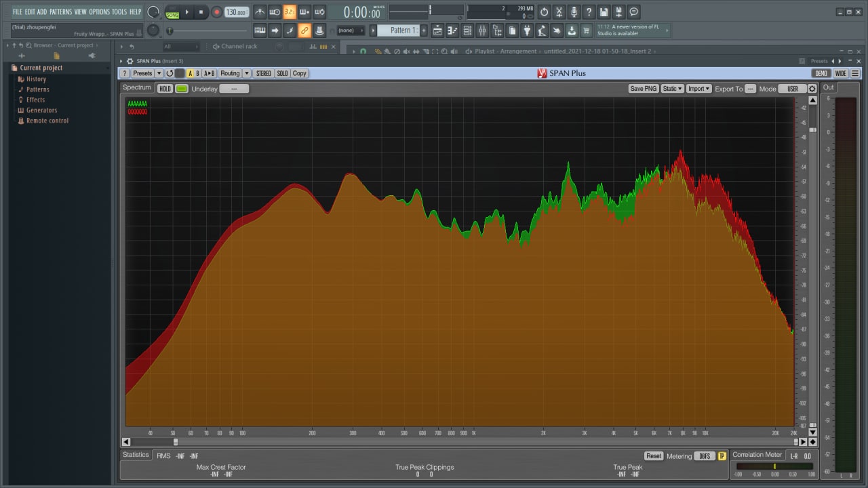This screenshot has height=488, width=868.
Task: Click the Copy button in SPAN Plus
Action: pyautogui.click(x=300, y=73)
